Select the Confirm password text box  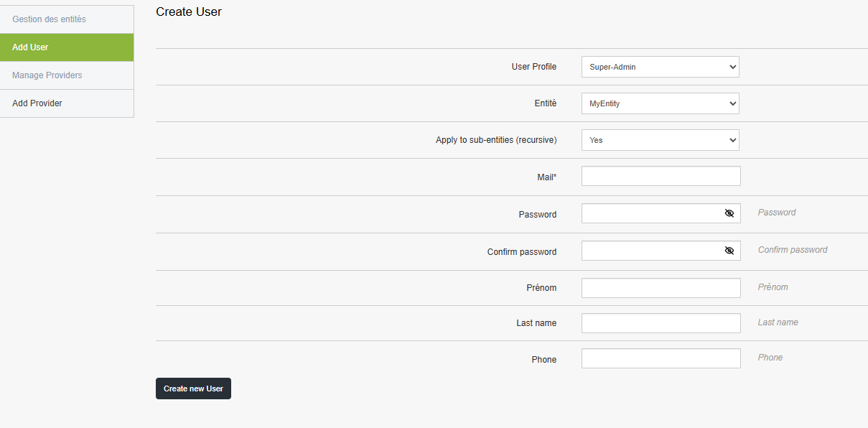650,251
